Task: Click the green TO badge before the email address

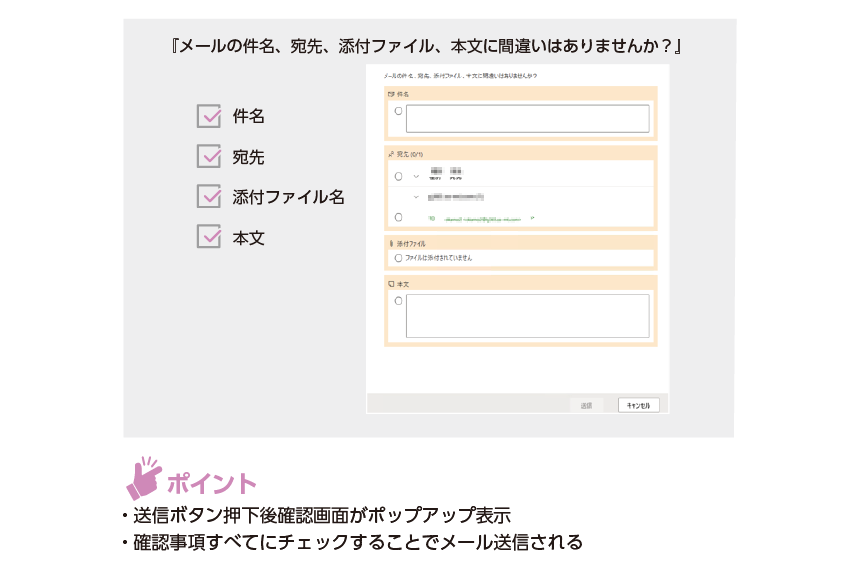Action: (x=432, y=217)
